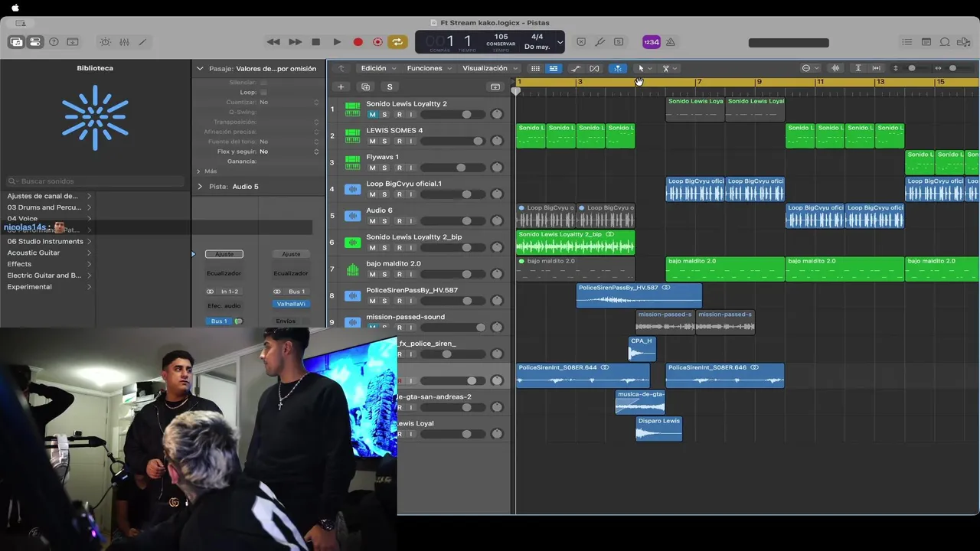980x551 pixels.
Task: Open Smart Controls dial icon
Action: pos(106,42)
